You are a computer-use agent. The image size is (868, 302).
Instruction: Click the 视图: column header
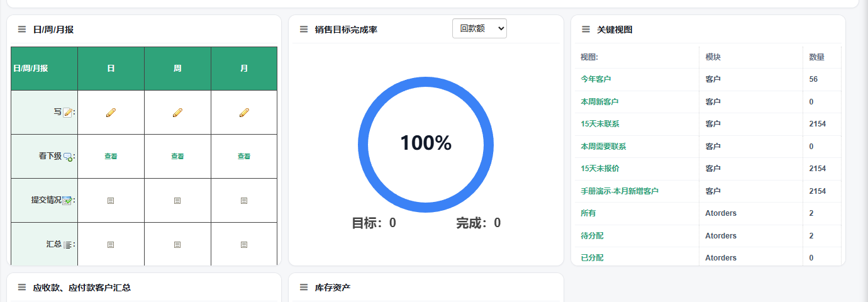(589, 57)
